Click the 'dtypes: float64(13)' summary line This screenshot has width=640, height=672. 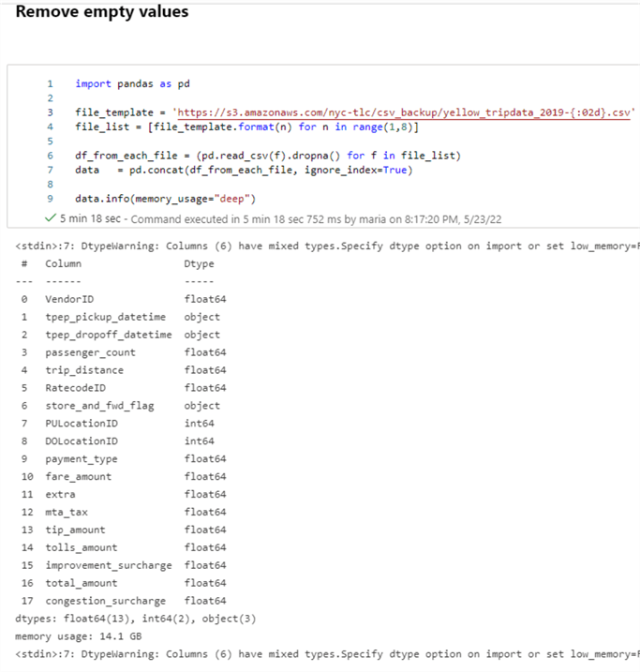pyautogui.click(x=135, y=619)
